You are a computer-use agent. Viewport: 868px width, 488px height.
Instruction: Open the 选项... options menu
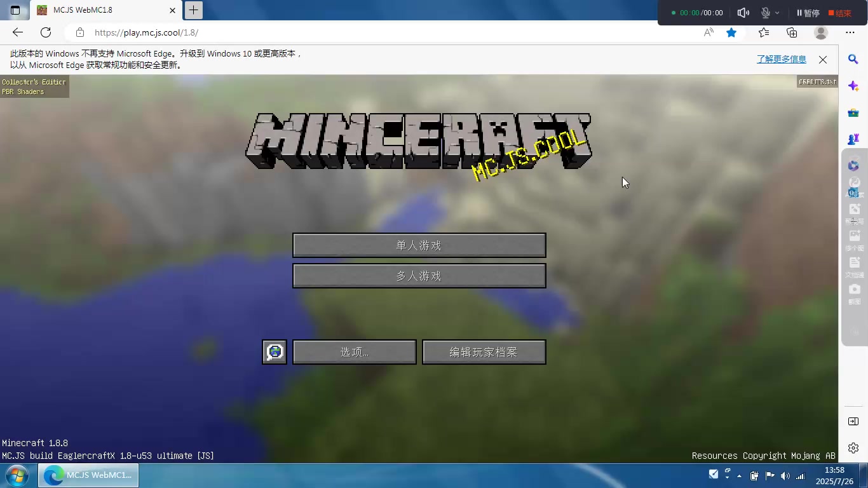point(355,352)
